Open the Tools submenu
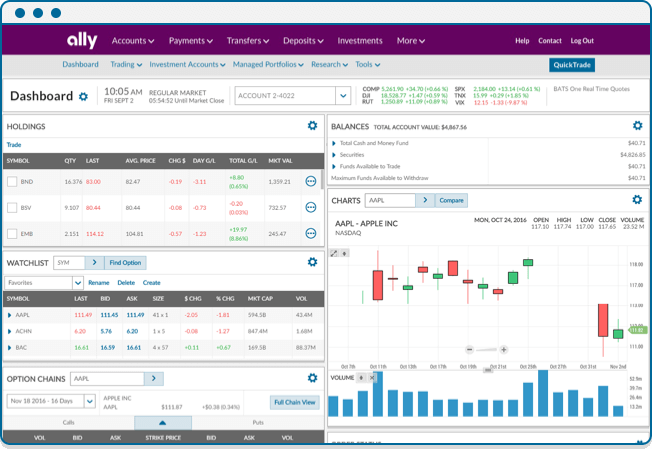The image size is (652, 449). [x=368, y=64]
